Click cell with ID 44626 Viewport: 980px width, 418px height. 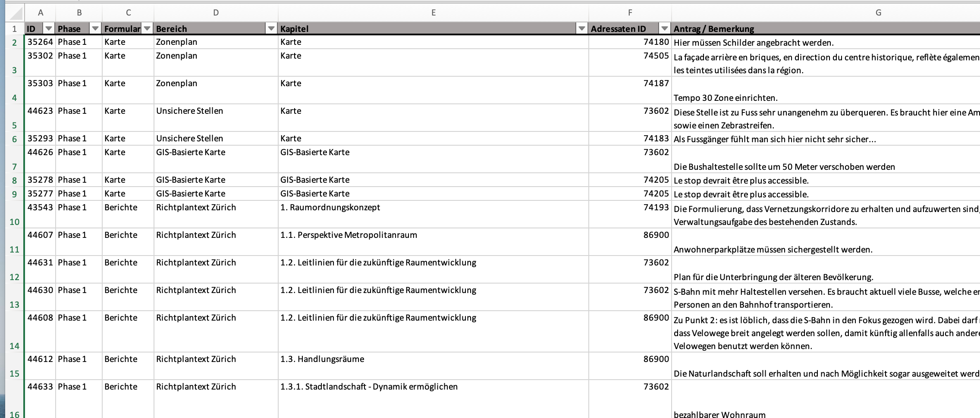[41, 159]
